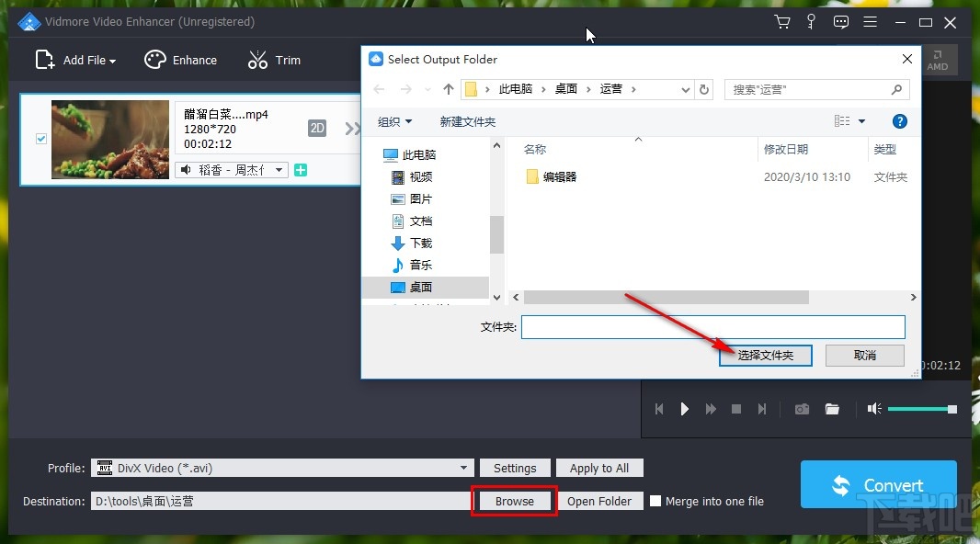Fast forward the preview

711,409
